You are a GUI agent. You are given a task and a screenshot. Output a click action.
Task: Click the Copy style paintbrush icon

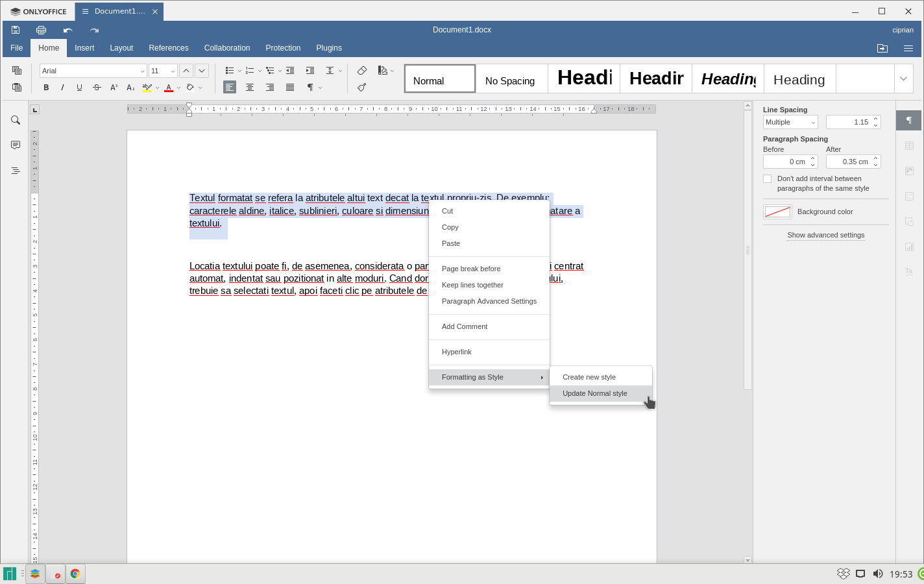[x=362, y=88]
